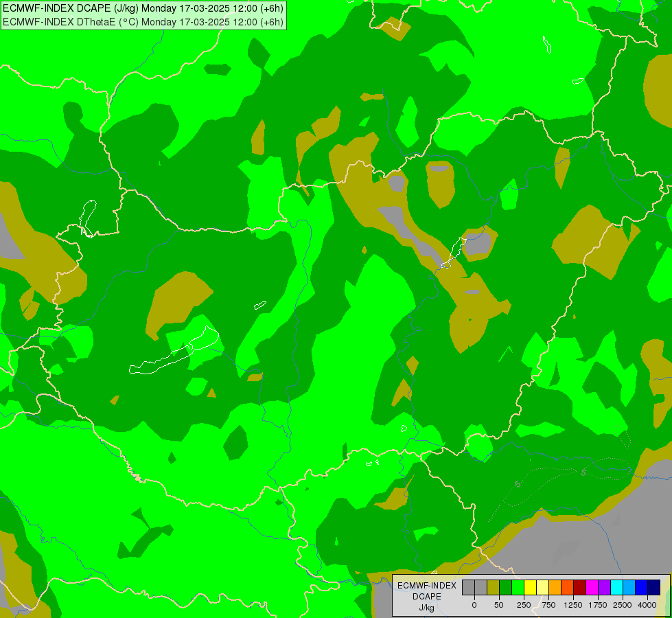Click the 'DCAPE' label in the legend
This screenshot has height=618, width=672.
[x=427, y=597]
